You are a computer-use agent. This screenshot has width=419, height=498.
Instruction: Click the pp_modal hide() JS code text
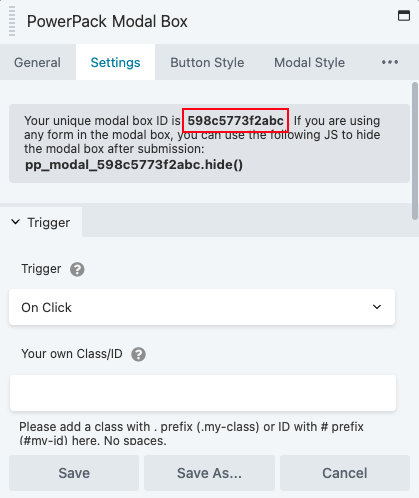(x=134, y=165)
